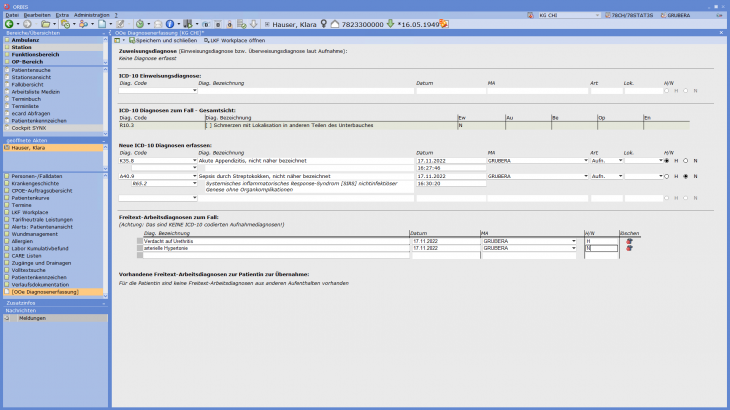
Task: Click the green down arrow before birthdate
Action: coord(390,23)
